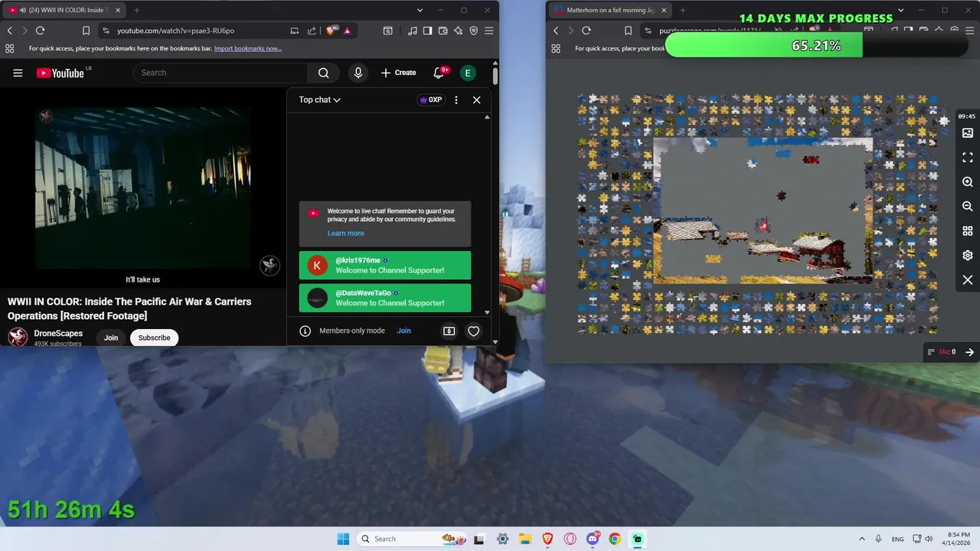Open Brave Wallet icon in YouTube window
Image resolution: width=980 pixels, height=551 pixels.
(x=443, y=31)
